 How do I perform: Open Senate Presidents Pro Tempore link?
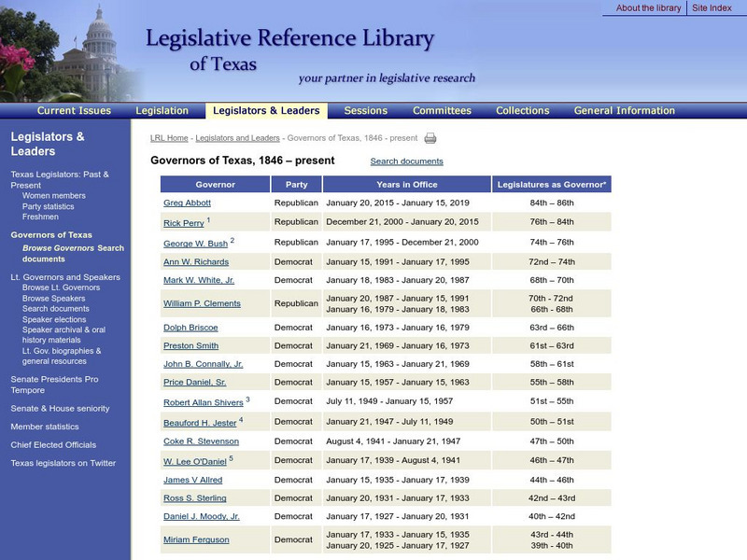54,385
